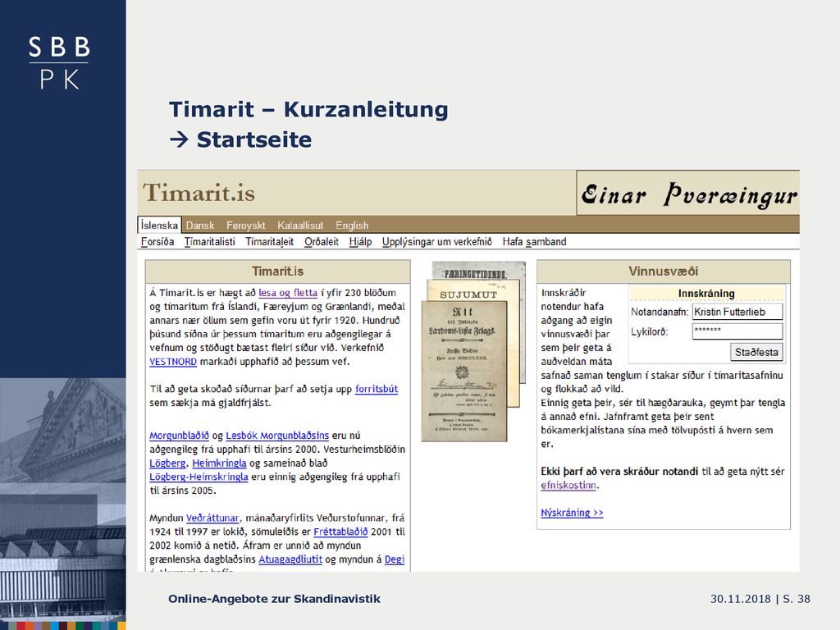Click the SBB PK logo
The height and width of the screenshot is (630, 840).
(59, 62)
